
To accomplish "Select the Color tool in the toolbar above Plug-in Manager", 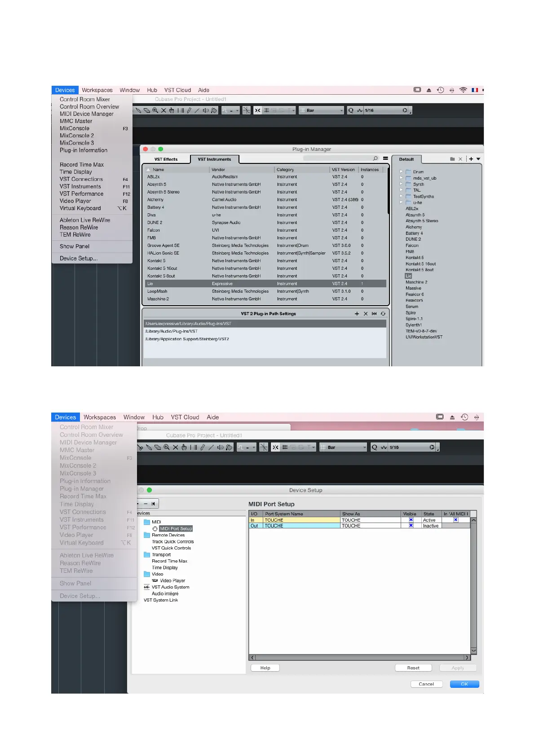I will tap(214, 110).
